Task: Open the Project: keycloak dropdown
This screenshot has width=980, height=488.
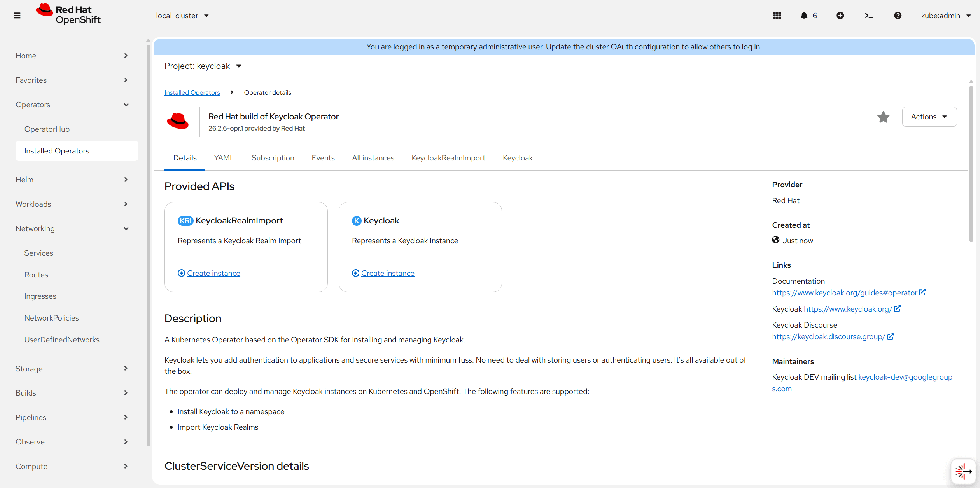Action: click(x=203, y=66)
